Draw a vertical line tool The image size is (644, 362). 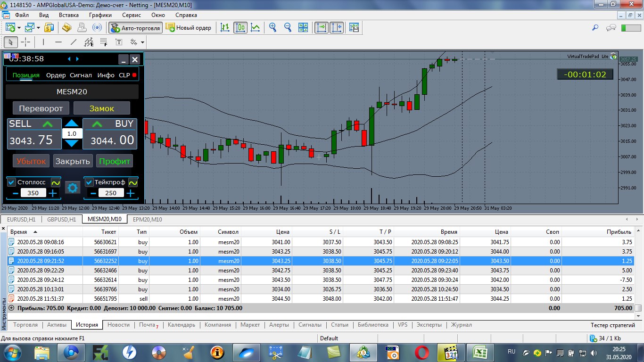pos(43,42)
